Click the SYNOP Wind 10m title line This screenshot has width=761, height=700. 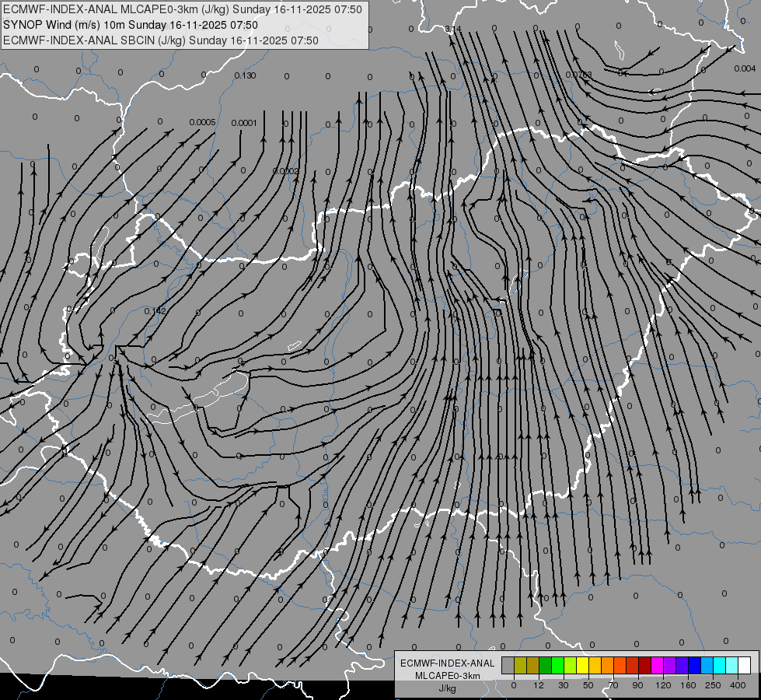click(x=131, y=25)
